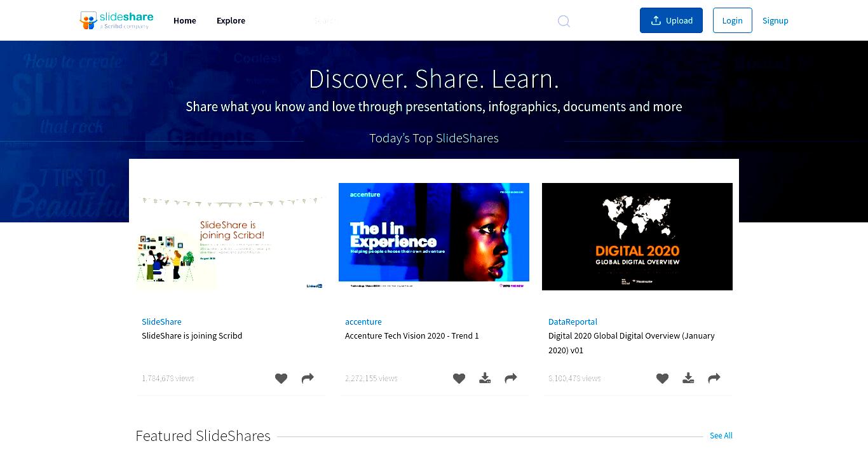The width and height of the screenshot is (868, 460).
Task: Click the 'Featured SlideShares' heading
Action: pos(203,436)
